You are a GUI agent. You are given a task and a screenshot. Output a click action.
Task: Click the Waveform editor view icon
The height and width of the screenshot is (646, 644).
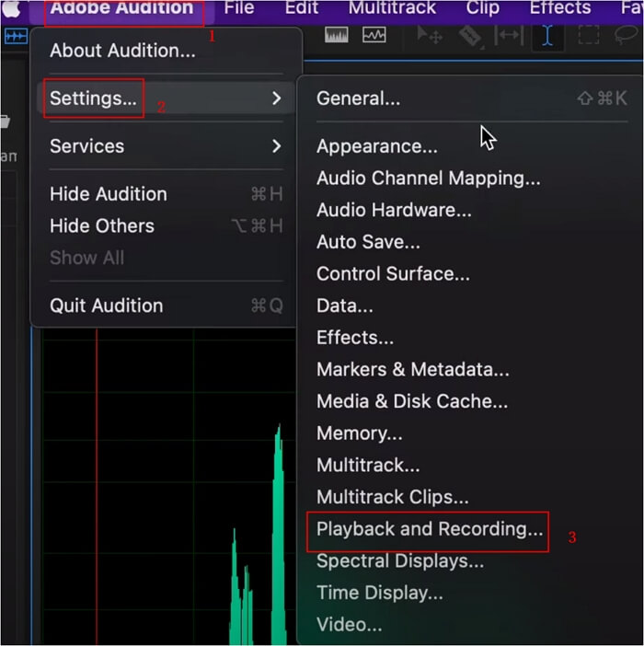[16, 37]
